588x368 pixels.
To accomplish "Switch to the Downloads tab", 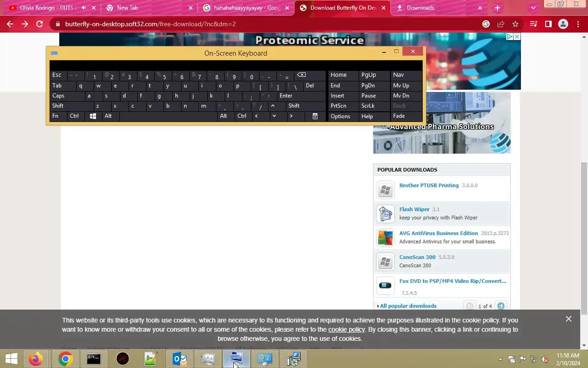I will (440, 8).
